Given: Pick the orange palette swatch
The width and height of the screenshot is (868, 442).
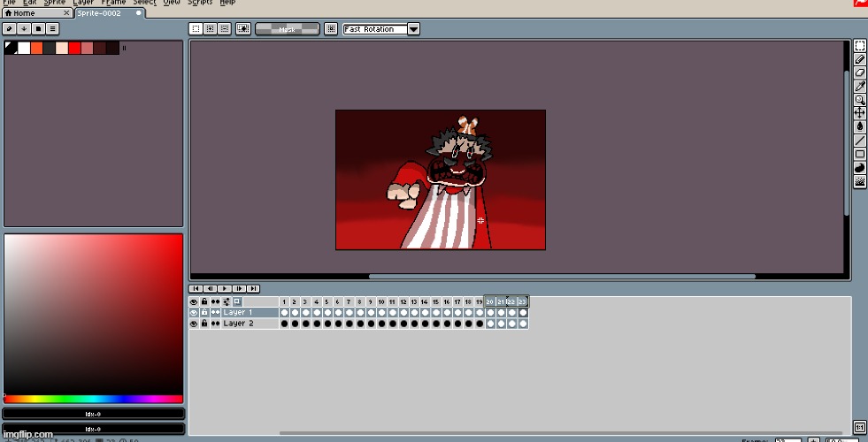Looking at the screenshot, I should click(x=36, y=48).
